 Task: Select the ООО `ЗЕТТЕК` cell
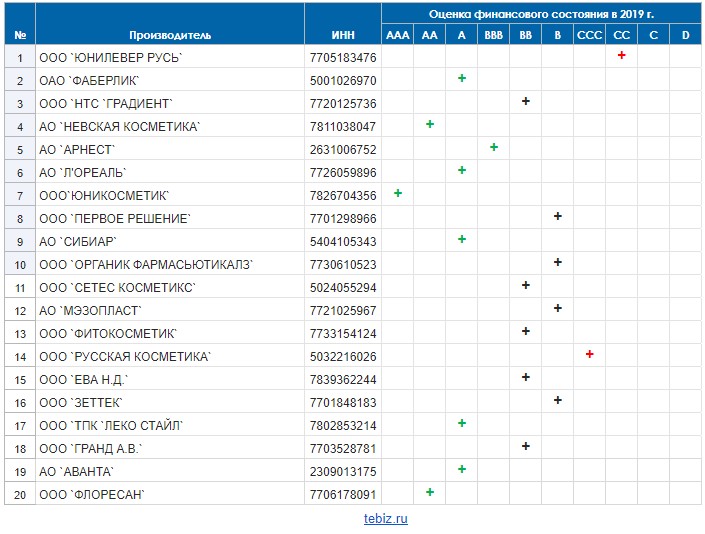(170, 402)
